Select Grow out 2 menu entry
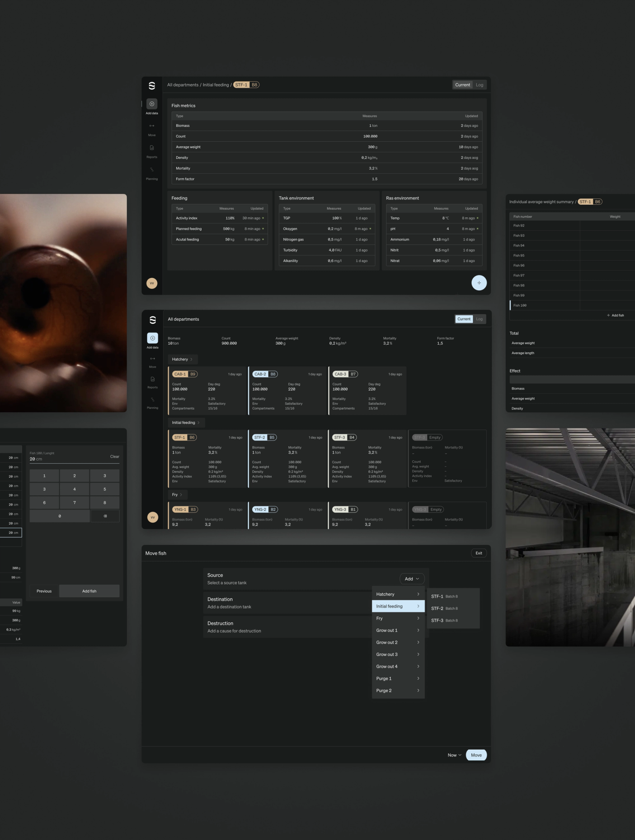This screenshot has height=840, width=635. (x=398, y=642)
